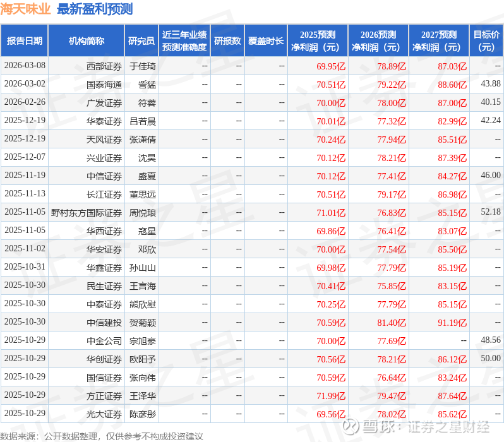
Task: Select the 2026预测净利润 column header
Action: pos(378,41)
